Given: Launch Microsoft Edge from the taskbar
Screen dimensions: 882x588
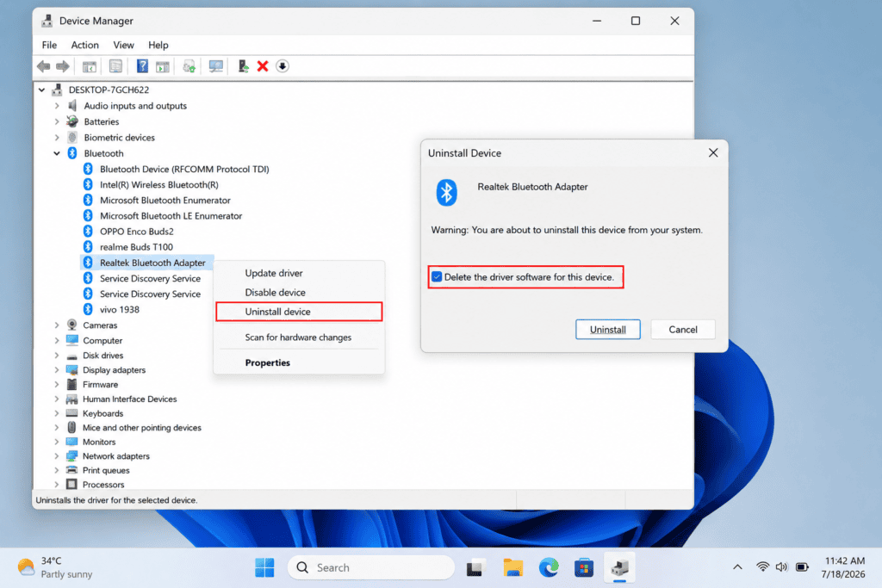Looking at the screenshot, I should click(x=549, y=567).
